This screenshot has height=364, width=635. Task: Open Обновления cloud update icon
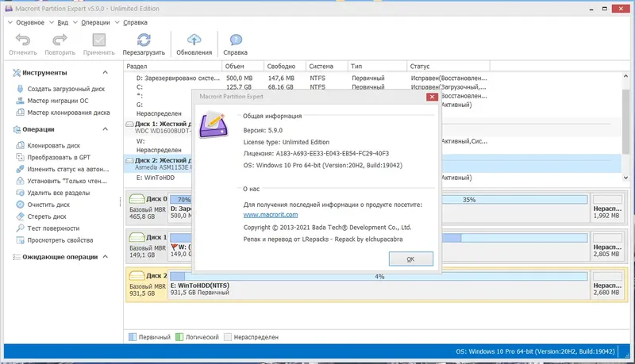(x=194, y=40)
